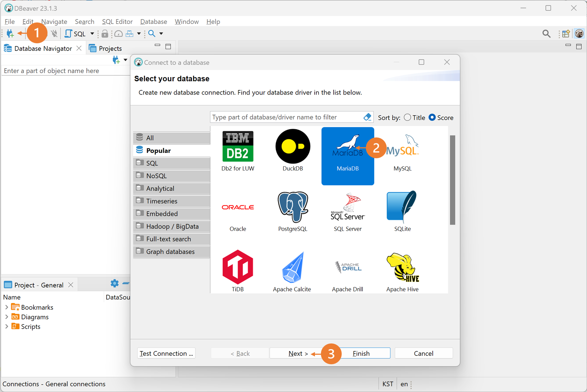
Task: Choose the Apache Drill driver icon
Action: [x=348, y=267]
